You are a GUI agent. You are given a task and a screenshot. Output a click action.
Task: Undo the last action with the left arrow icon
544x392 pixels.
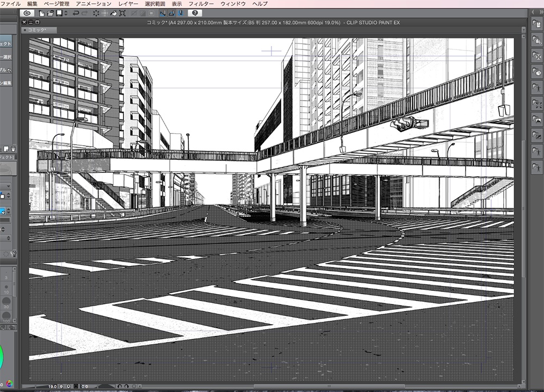tap(76, 13)
